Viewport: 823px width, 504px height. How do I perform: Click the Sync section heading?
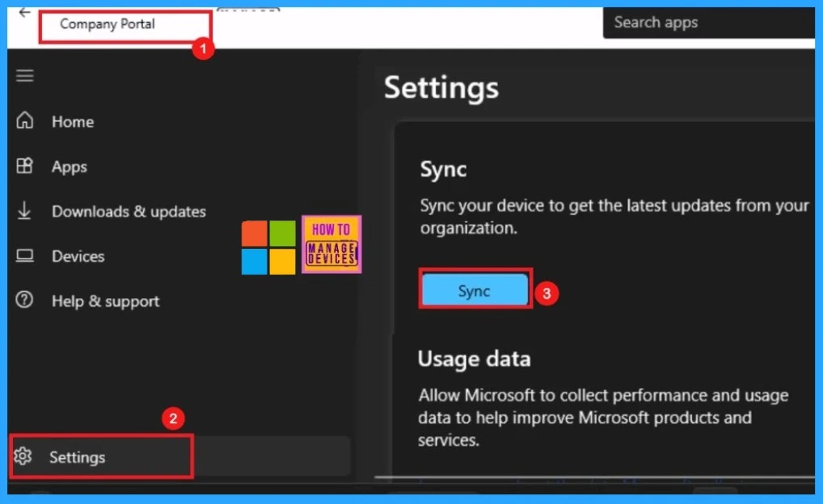(443, 170)
